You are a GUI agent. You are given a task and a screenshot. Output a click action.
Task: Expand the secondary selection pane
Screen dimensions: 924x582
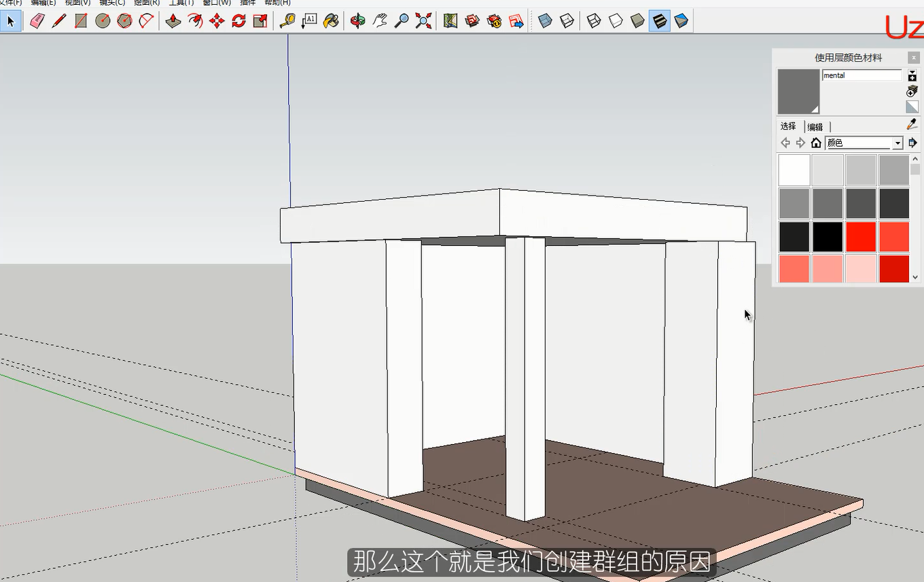click(x=912, y=75)
